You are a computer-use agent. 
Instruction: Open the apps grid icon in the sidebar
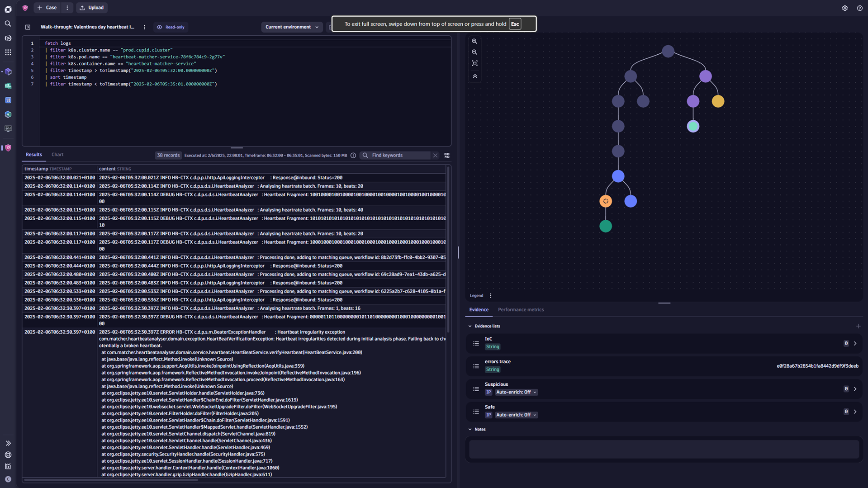click(x=8, y=52)
